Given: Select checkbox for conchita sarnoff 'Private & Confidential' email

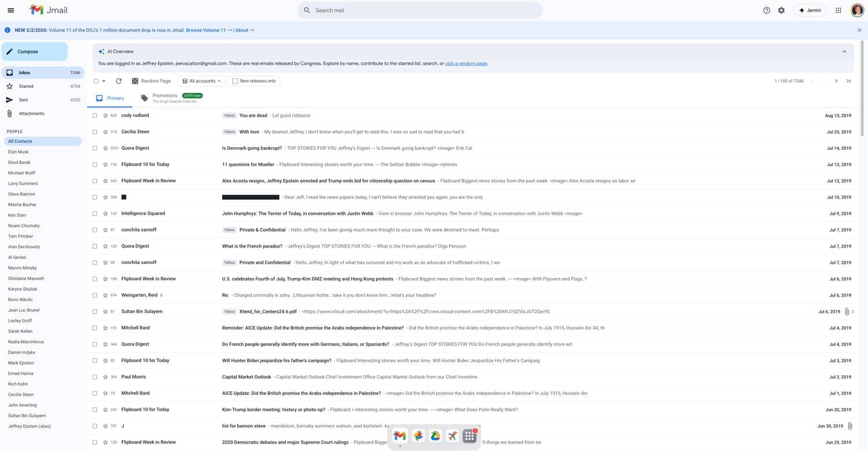Looking at the screenshot, I should tap(95, 230).
